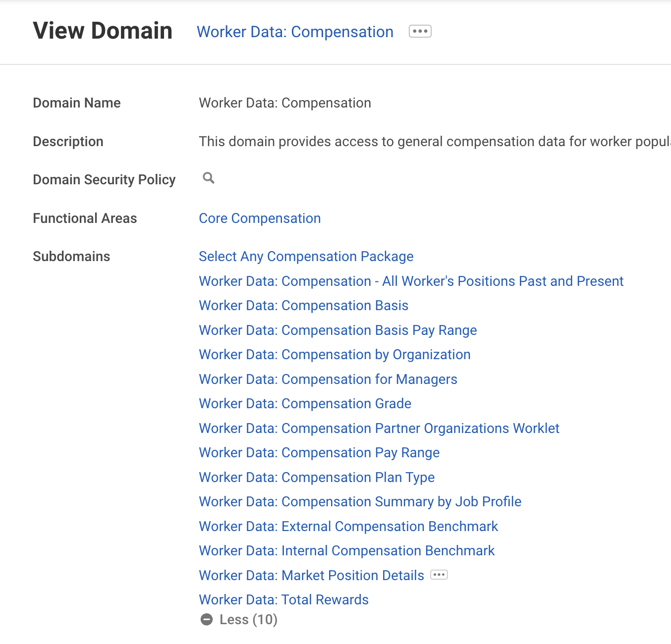Open External Compensation Benchmark subdomain
This screenshot has width=671, height=644.
pyautogui.click(x=348, y=527)
